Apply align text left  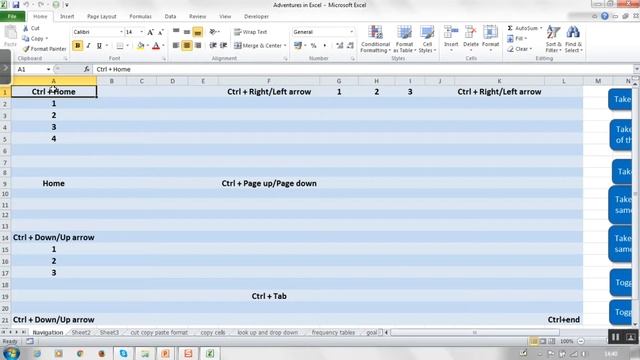(x=176, y=45)
